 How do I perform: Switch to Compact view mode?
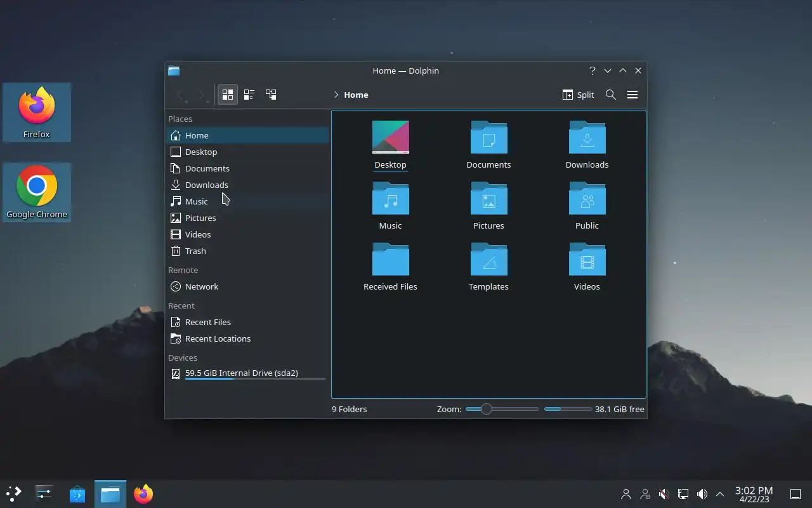[249, 95]
